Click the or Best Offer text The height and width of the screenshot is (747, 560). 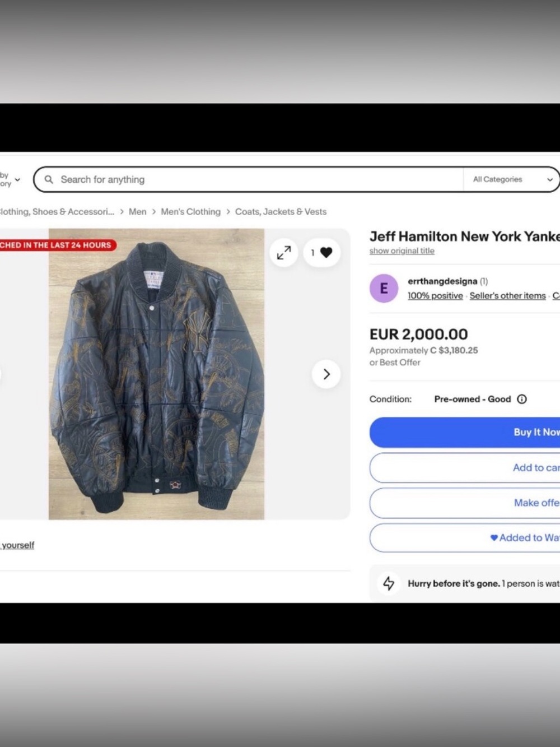point(395,363)
